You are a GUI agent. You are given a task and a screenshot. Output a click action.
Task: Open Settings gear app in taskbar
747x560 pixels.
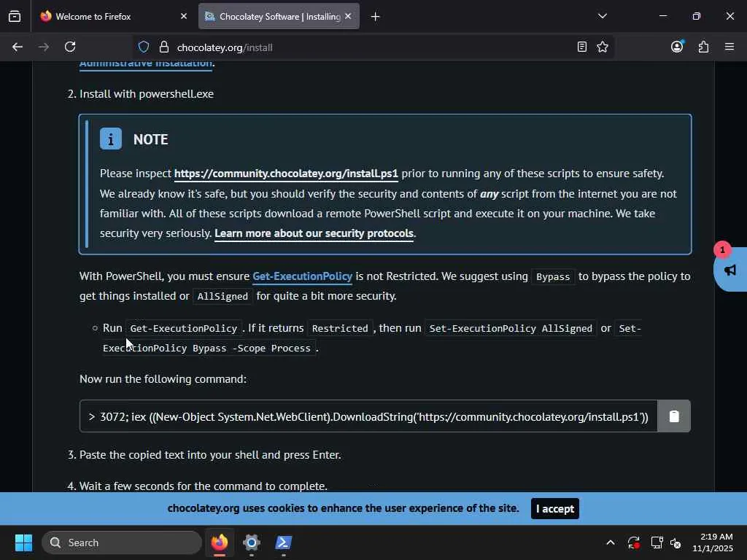coord(252,542)
